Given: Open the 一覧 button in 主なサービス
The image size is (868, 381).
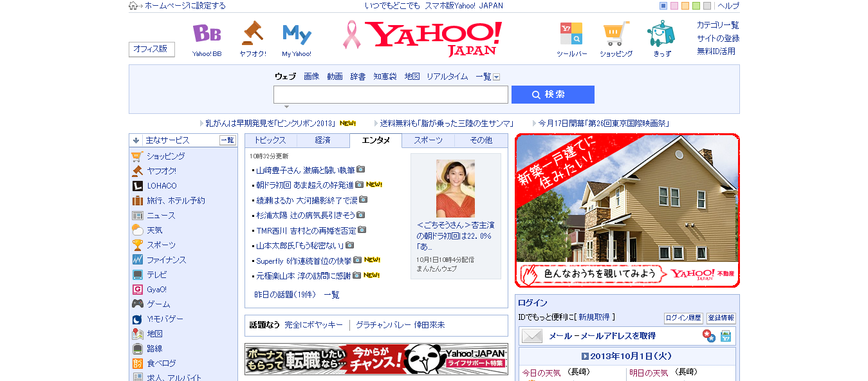Looking at the screenshot, I should coord(228,140).
